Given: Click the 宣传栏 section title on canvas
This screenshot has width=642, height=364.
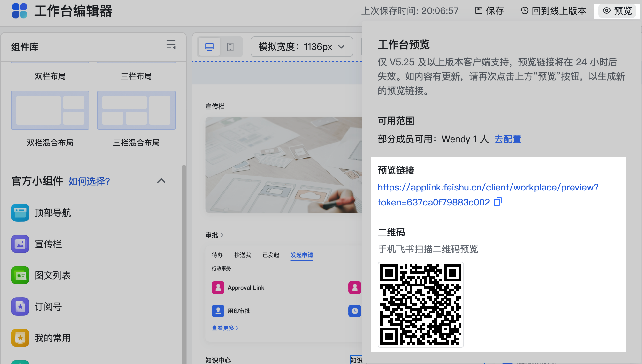Looking at the screenshot, I should pos(215,106).
